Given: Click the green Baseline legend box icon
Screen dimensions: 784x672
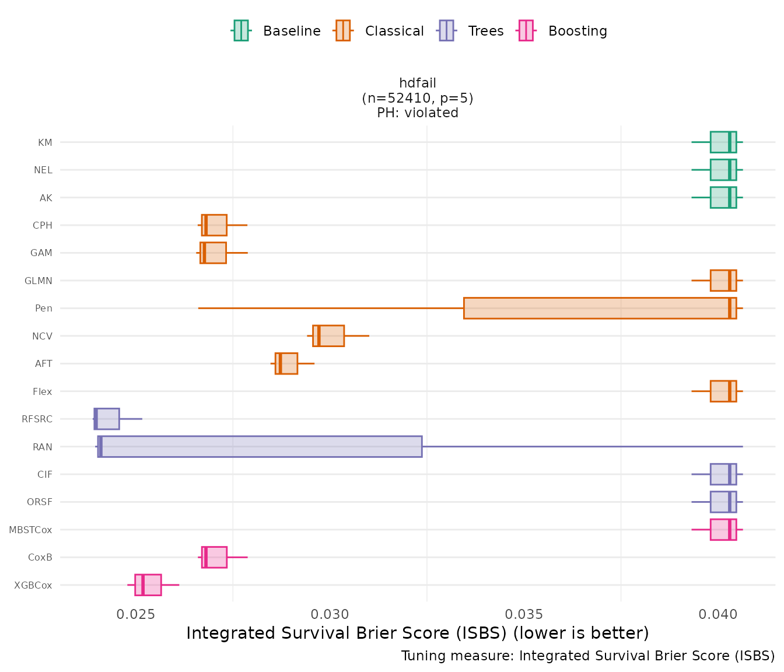Looking at the screenshot, I should pyautogui.click(x=241, y=31).
